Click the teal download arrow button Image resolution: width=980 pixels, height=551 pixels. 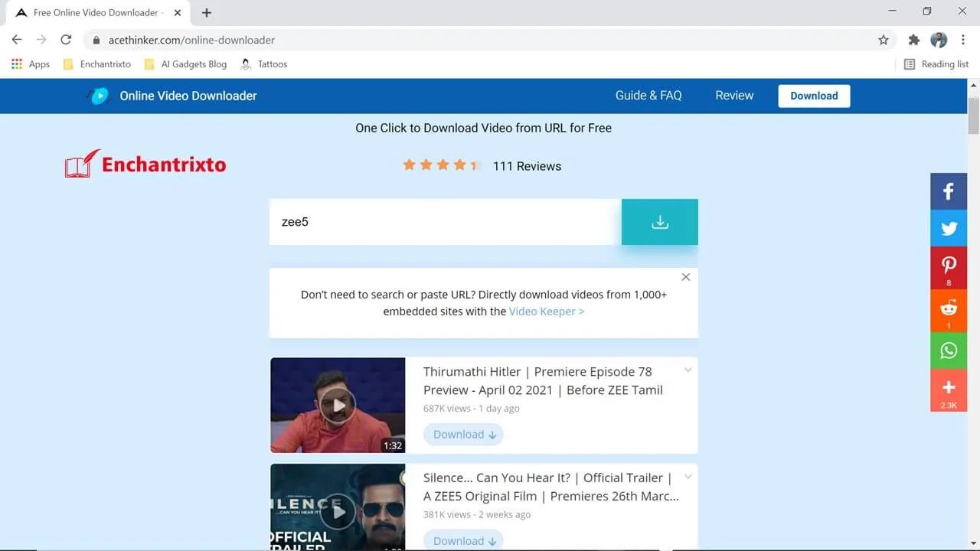[x=659, y=222]
